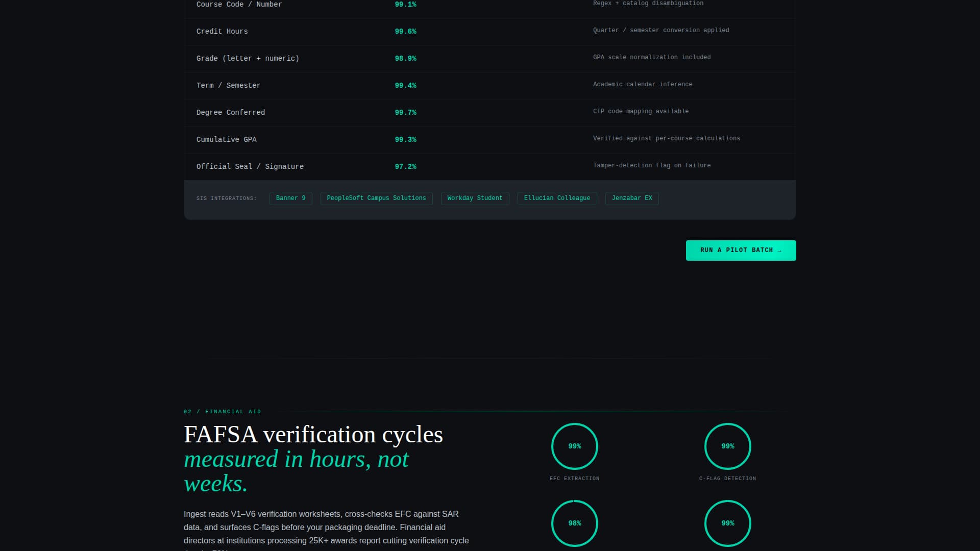Click 'Academic calendar inference' note

point(643,85)
